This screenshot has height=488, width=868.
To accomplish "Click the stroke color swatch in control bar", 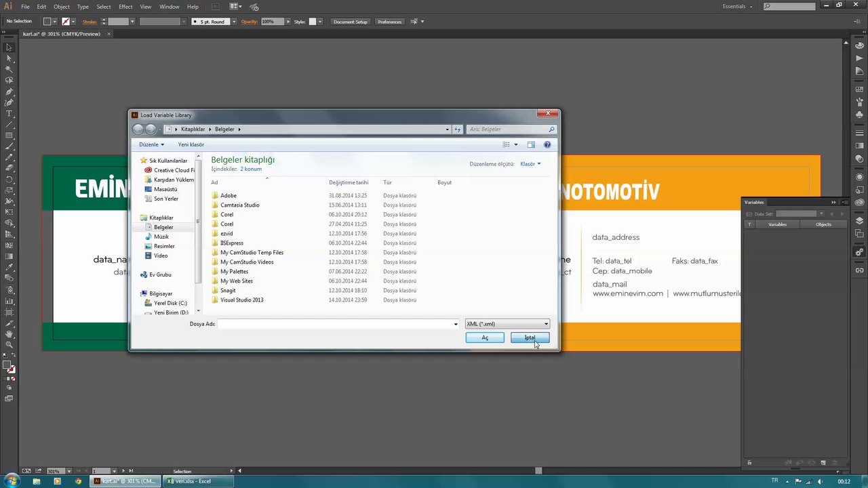I will tap(66, 22).
